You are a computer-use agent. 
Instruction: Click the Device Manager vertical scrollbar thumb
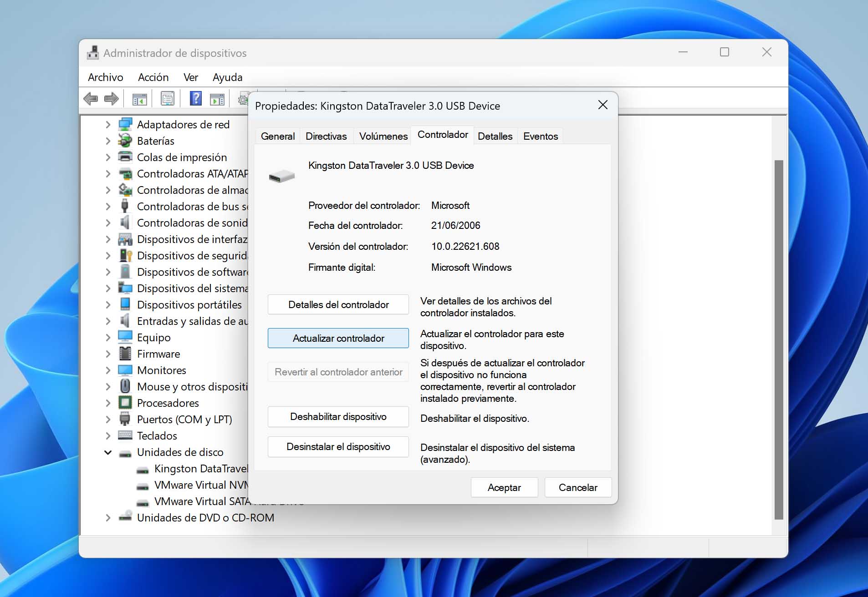point(779,339)
